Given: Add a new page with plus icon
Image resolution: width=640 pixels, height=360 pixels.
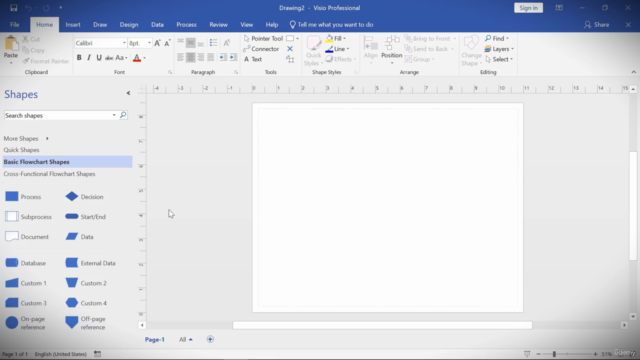Looking at the screenshot, I should pyautogui.click(x=210, y=339).
